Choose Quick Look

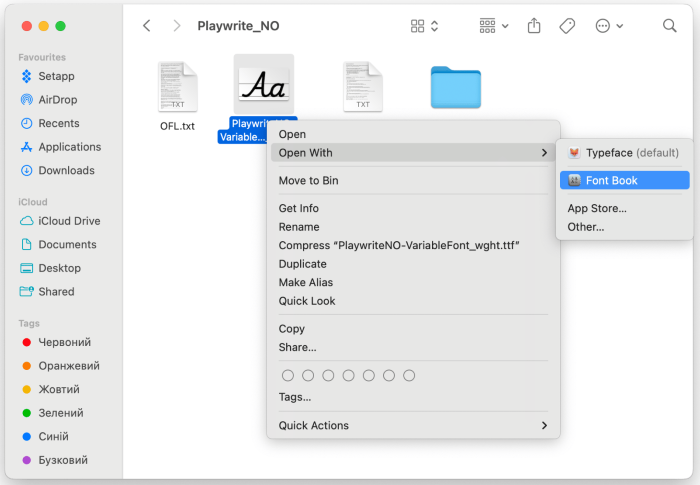tap(413, 301)
